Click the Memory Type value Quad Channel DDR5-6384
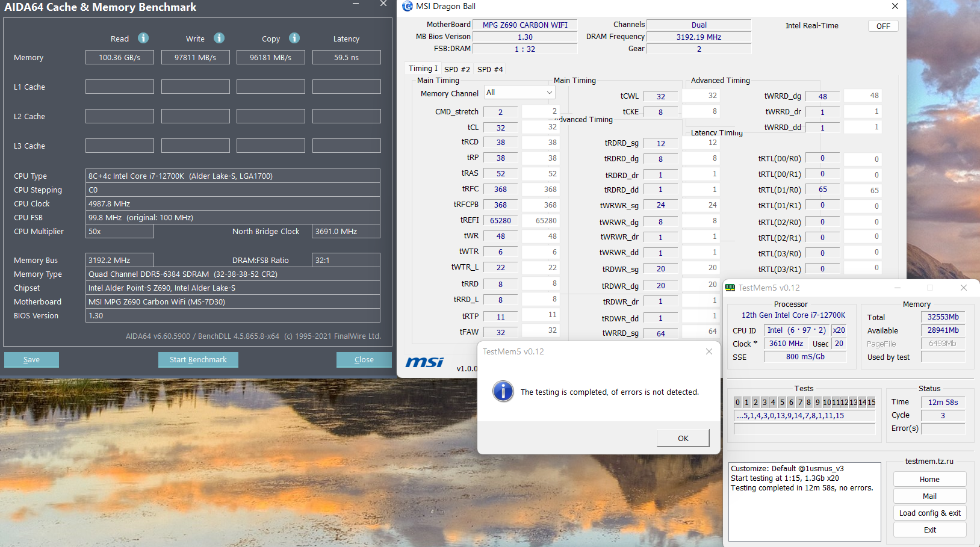This screenshot has width=980, height=547. (233, 274)
